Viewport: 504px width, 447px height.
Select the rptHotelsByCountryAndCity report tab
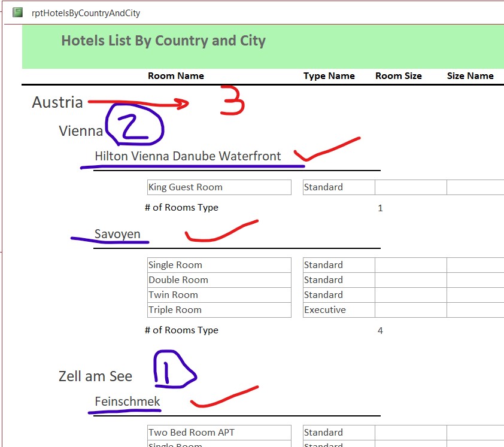(x=86, y=13)
